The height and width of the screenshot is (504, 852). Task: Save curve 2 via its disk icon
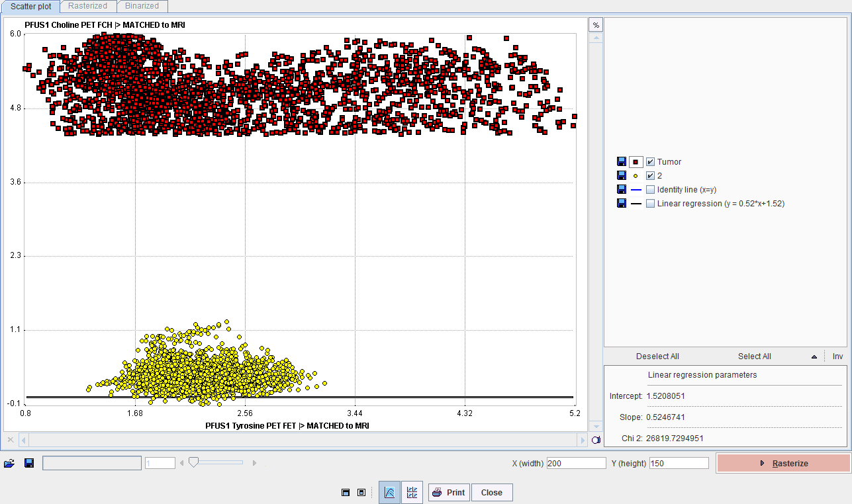coord(622,175)
